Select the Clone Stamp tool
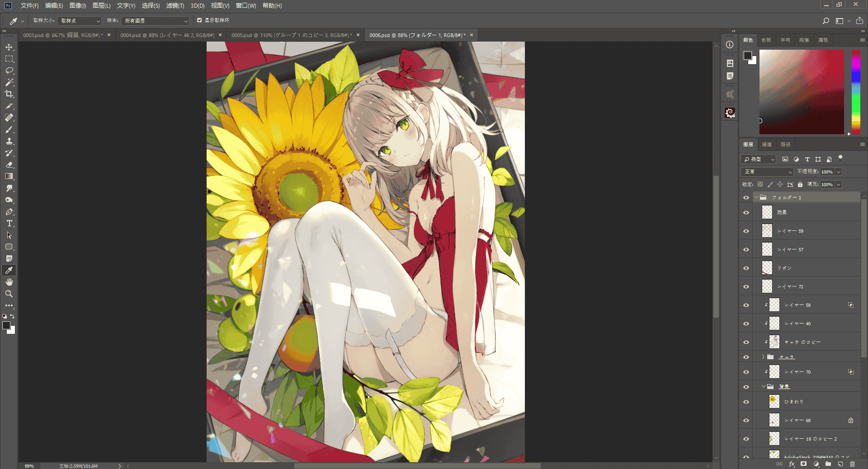This screenshot has height=469, width=868. point(9,141)
